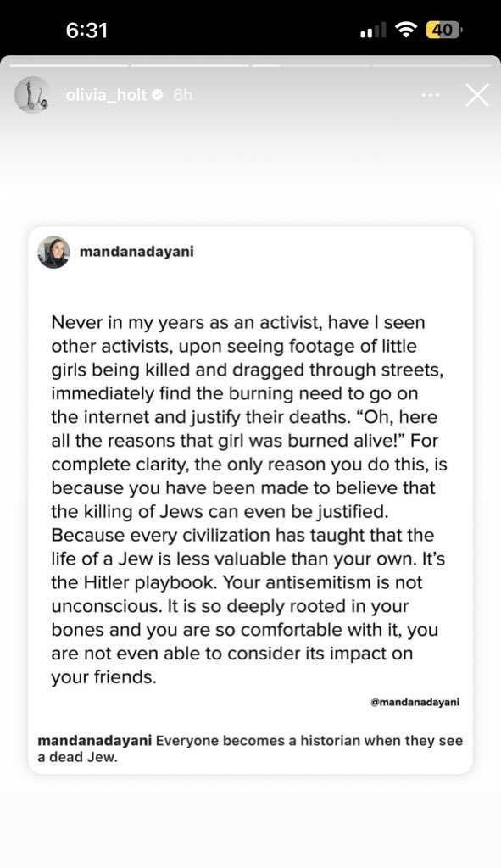Open the shared post via its quote text
501x868 pixels.
point(248,500)
